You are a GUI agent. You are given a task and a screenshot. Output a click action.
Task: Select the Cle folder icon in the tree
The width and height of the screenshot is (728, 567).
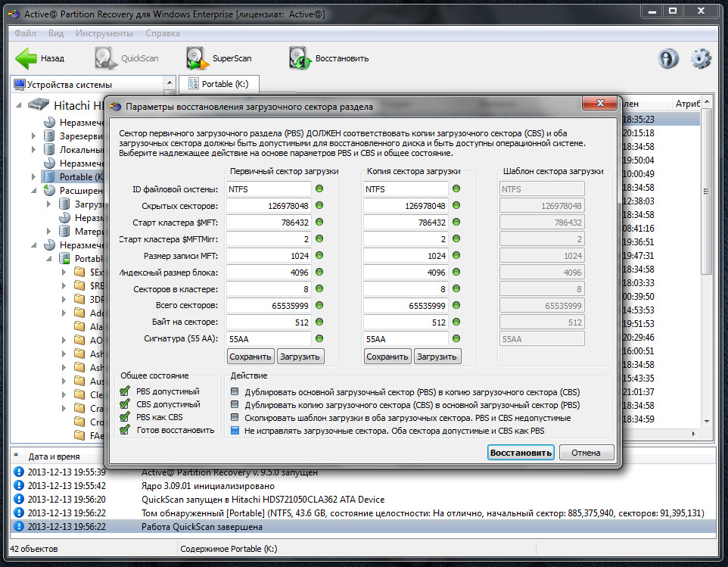(80, 394)
